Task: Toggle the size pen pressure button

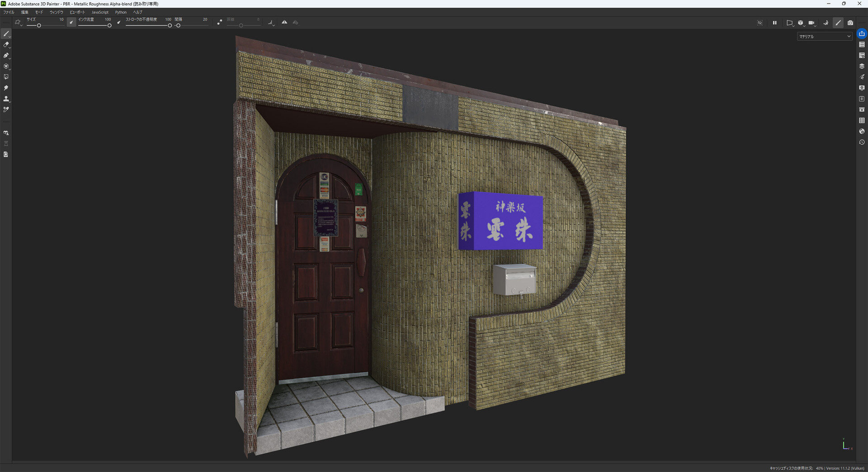Action: [71, 22]
